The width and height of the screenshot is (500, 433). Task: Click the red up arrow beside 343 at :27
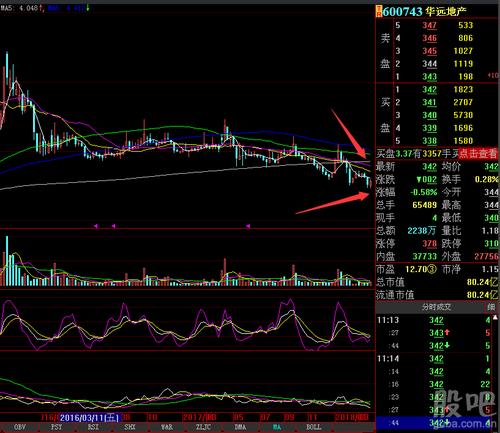[x=447, y=332]
